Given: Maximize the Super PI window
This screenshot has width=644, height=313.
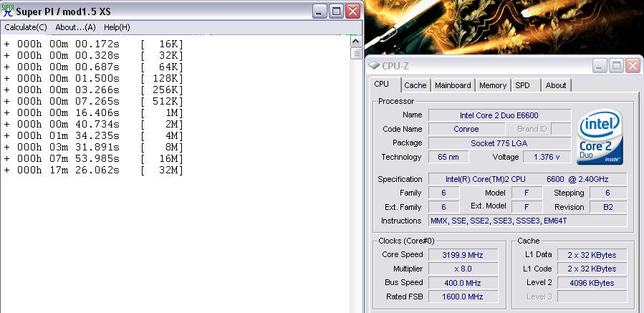Looking at the screenshot, I should pyautogui.click(x=336, y=11).
